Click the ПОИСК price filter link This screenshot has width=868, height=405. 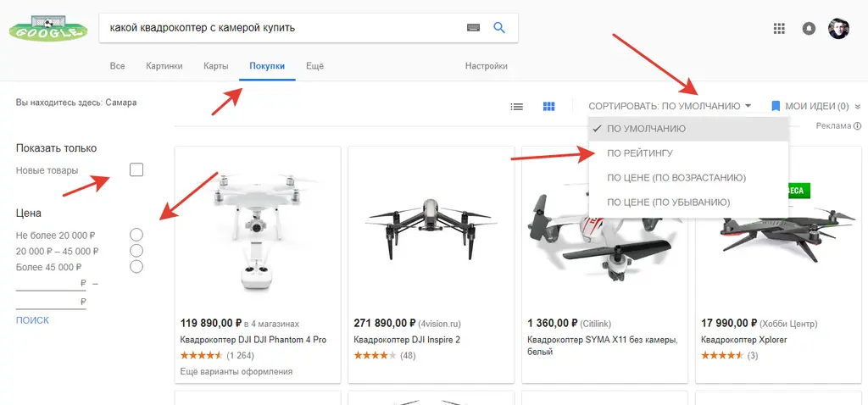click(32, 320)
